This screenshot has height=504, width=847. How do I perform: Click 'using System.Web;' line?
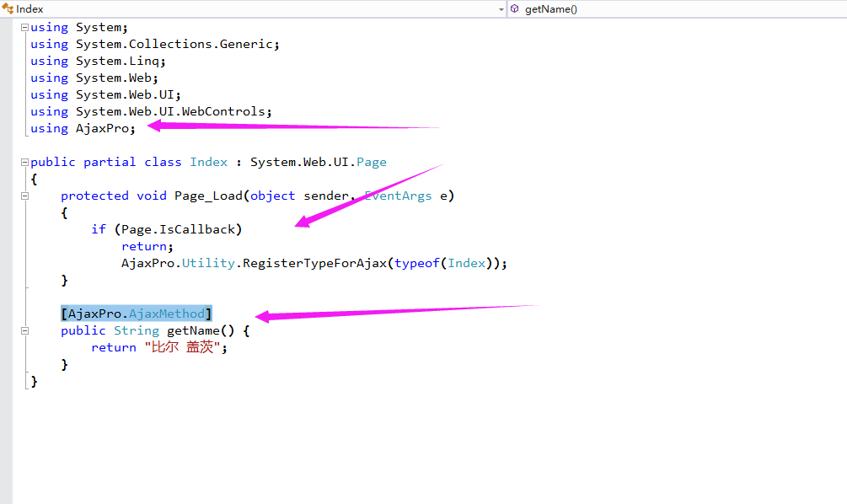coord(94,78)
